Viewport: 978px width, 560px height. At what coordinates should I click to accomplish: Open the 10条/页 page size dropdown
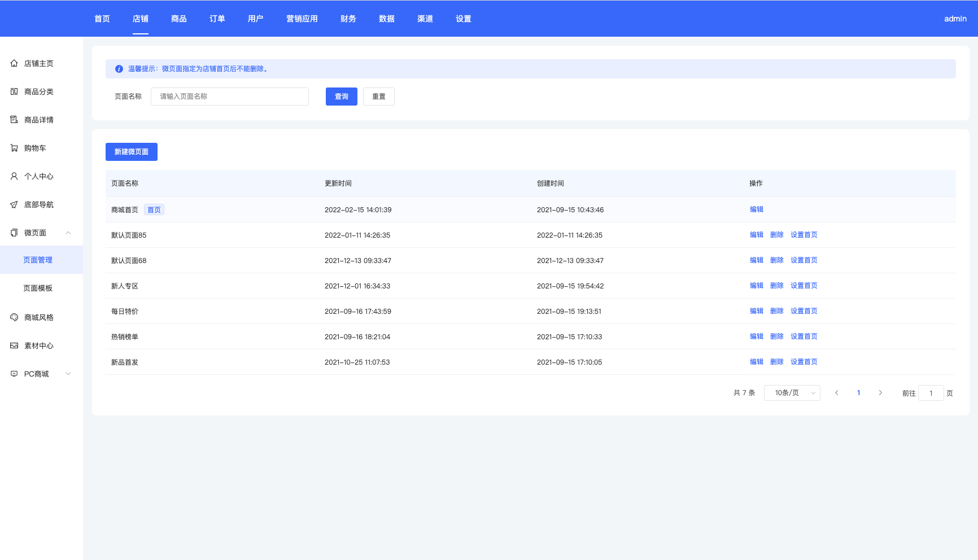(x=792, y=393)
